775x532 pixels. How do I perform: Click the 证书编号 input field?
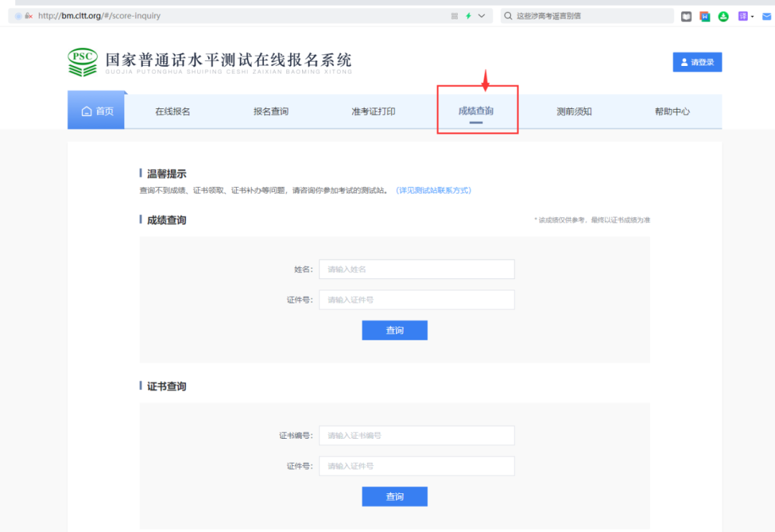pos(416,435)
